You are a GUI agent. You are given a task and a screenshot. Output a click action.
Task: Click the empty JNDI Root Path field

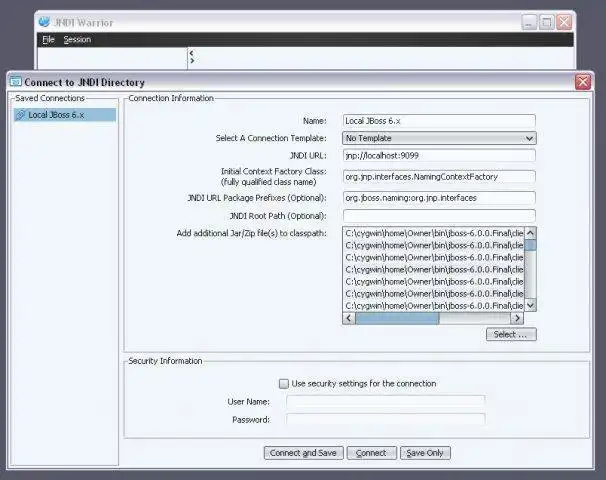[x=439, y=216]
